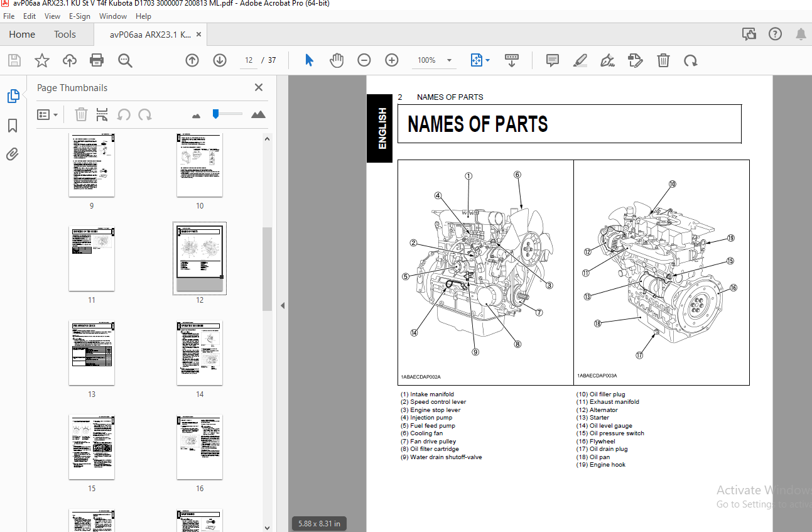
Task: Select the page 9 thumbnail
Action: click(92, 165)
